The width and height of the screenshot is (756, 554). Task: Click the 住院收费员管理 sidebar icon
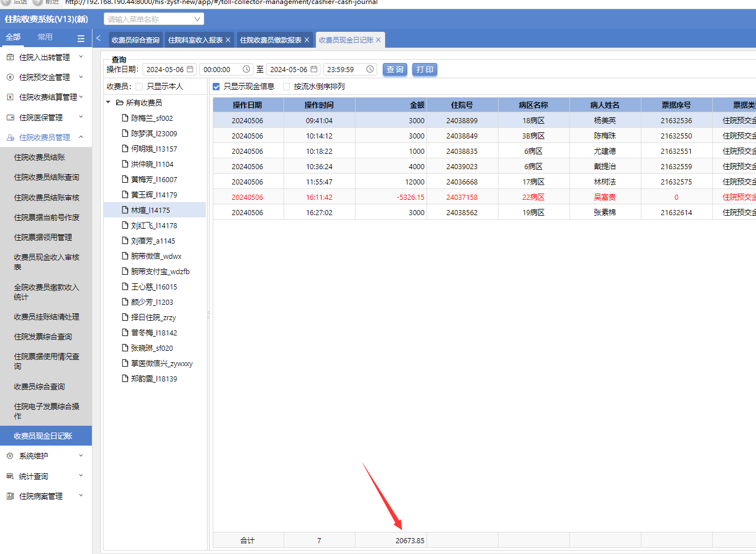point(10,137)
